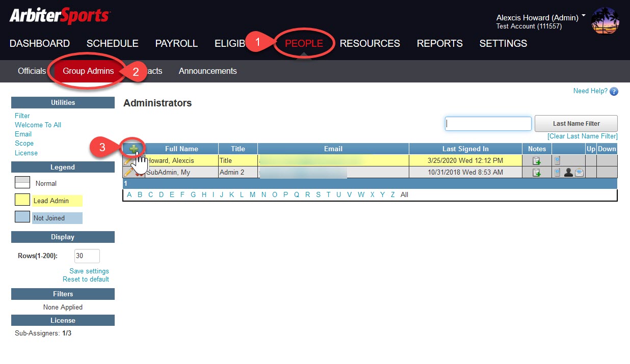The height and width of the screenshot is (364, 630).
Task: Open the SETTINGS menu
Action: click(x=503, y=44)
